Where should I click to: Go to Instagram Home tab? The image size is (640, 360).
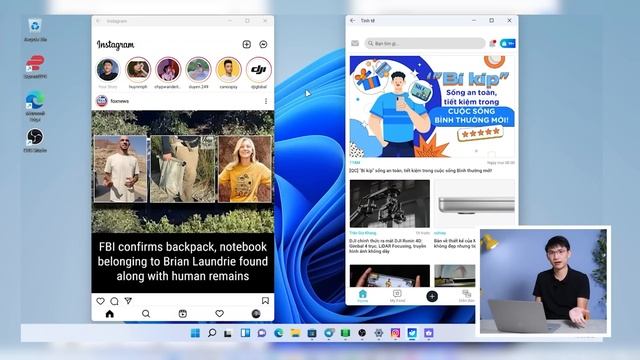pos(109,313)
